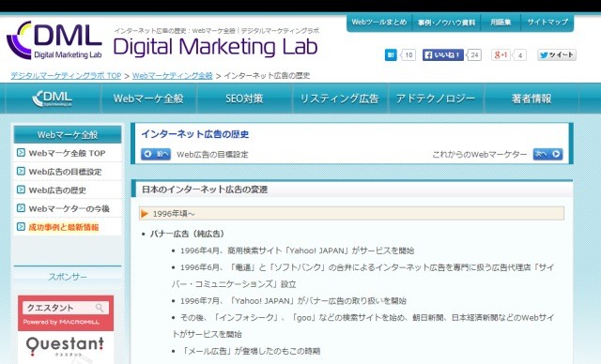This screenshot has height=364, width=601.
Task: Click the Google plus count 4
Action: pyautogui.click(x=519, y=55)
